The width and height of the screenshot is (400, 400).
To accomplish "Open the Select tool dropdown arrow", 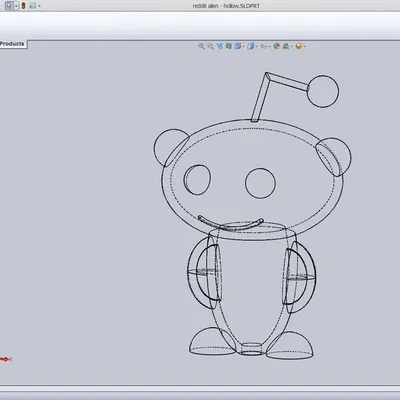I will click(16, 6).
